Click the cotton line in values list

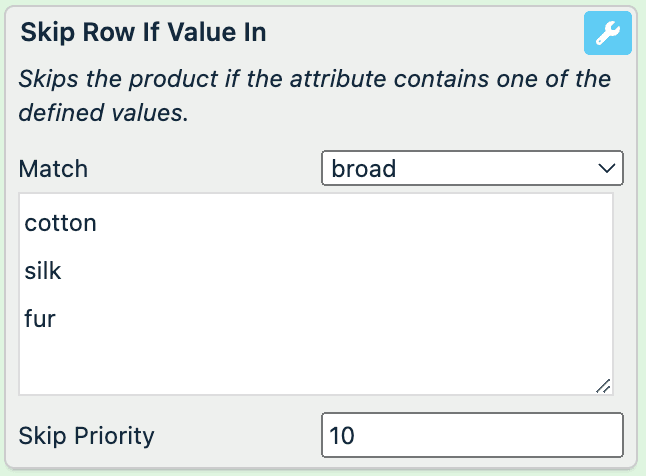tap(61, 223)
